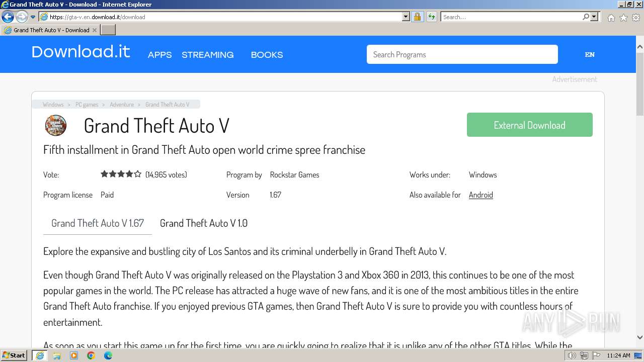The image size is (644, 362).
Task: Switch to Grand Theft Auto V 1.67 tab
Action: (98, 223)
